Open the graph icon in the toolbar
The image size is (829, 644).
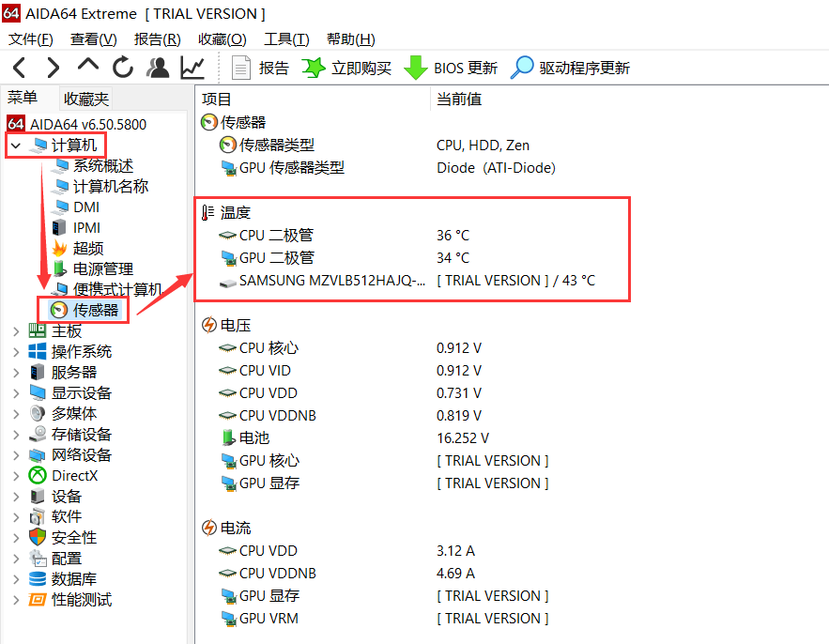click(192, 67)
